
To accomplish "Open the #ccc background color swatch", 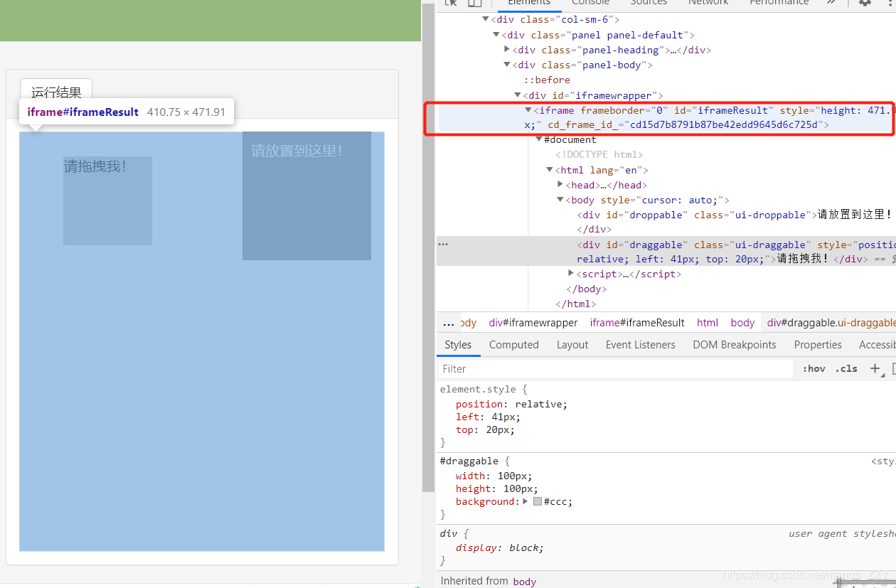I will point(538,502).
